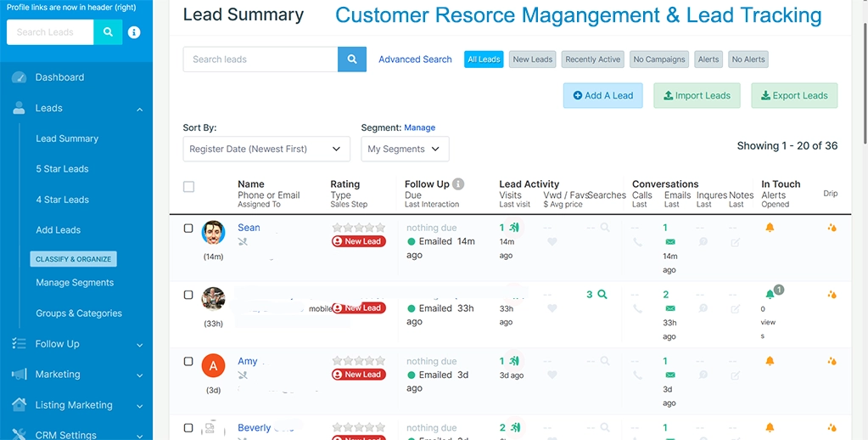The image size is (868, 440).
Task: Click the Dashboard gauge icon
Action: 19,77
